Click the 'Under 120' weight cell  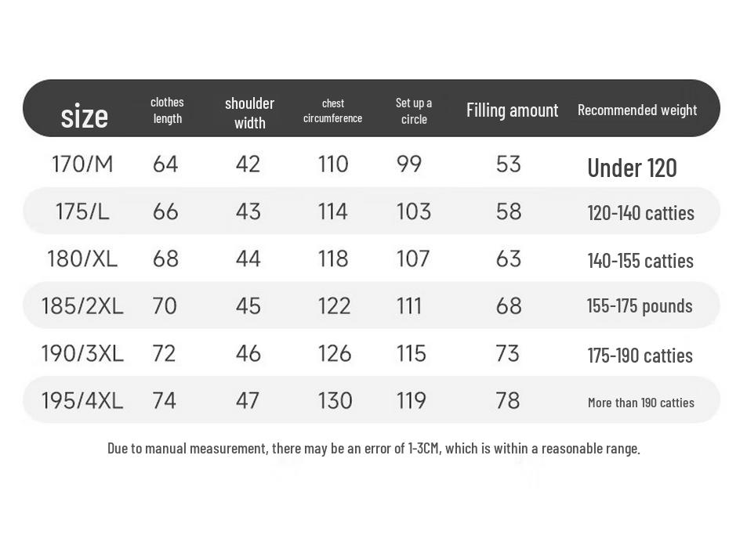pyautogui.click(x=632, y=168)
